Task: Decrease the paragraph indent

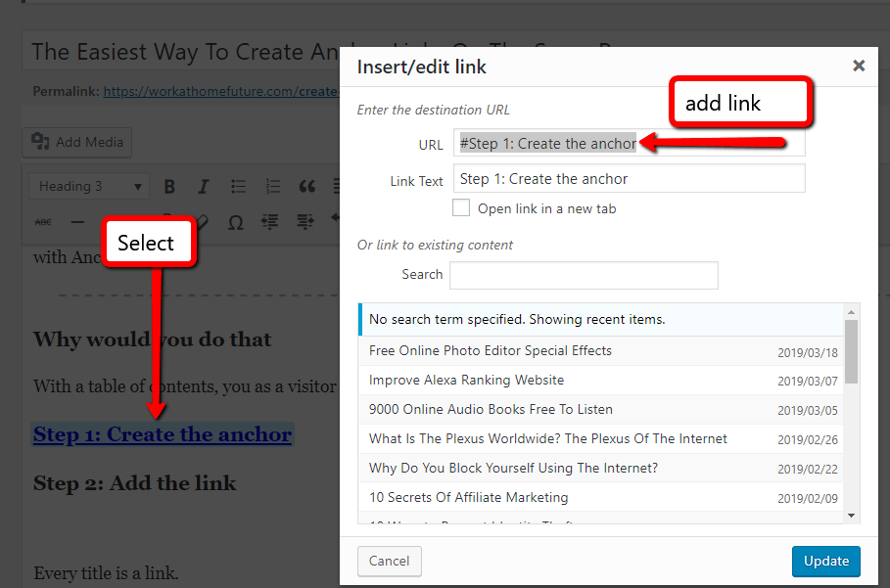Action: click(x=270, y=222)
